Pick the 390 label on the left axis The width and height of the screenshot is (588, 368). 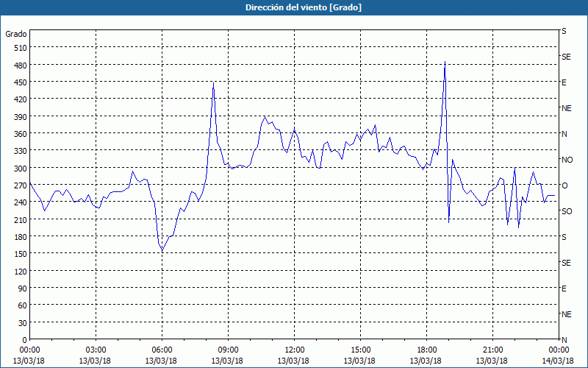coord(21,117)
